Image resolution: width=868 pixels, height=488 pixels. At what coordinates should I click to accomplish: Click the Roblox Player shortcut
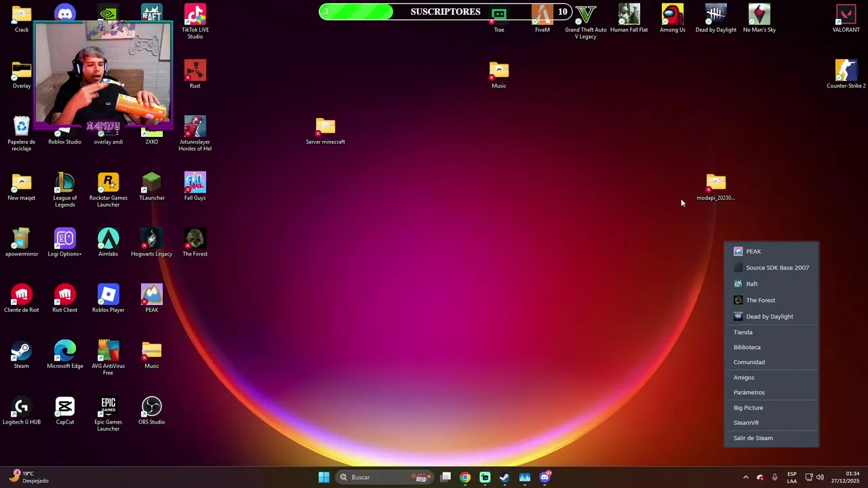pyautogui.click(x=108, y=298)
